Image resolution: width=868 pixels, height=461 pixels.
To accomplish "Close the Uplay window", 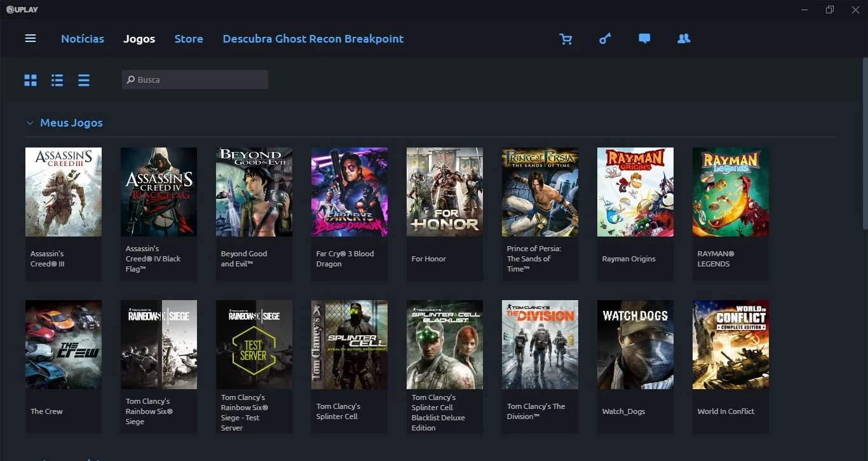I will tap(855, 10).
